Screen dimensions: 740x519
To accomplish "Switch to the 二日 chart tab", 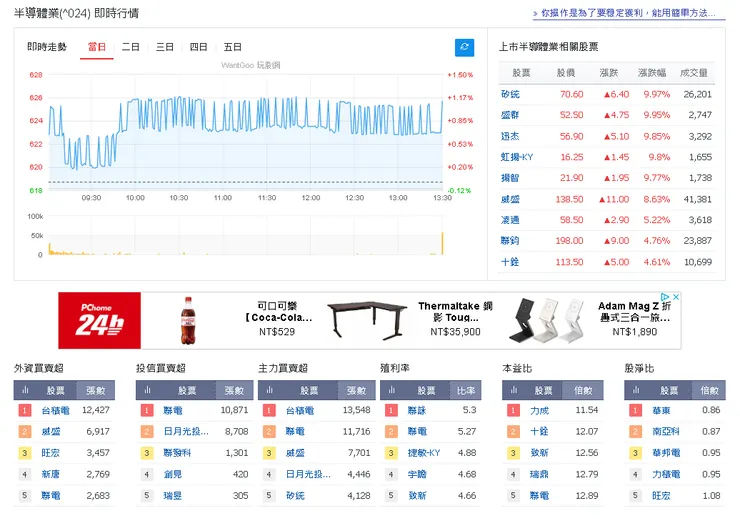I will (131, 47).
